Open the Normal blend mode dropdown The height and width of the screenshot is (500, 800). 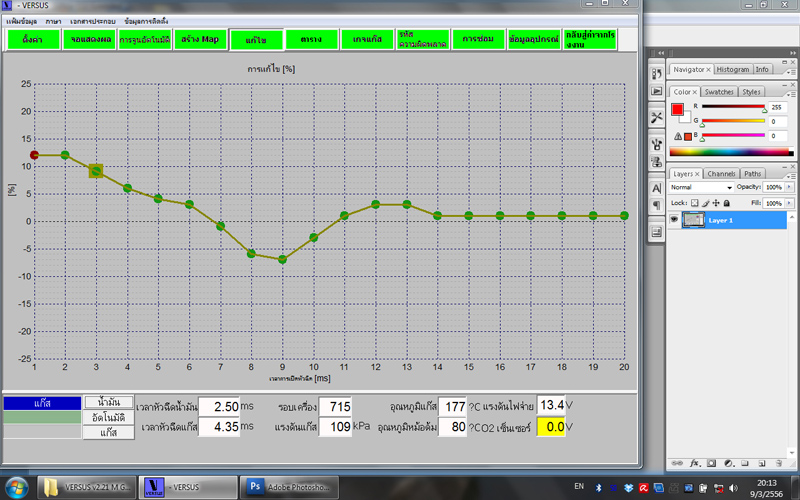coord(701,187)
